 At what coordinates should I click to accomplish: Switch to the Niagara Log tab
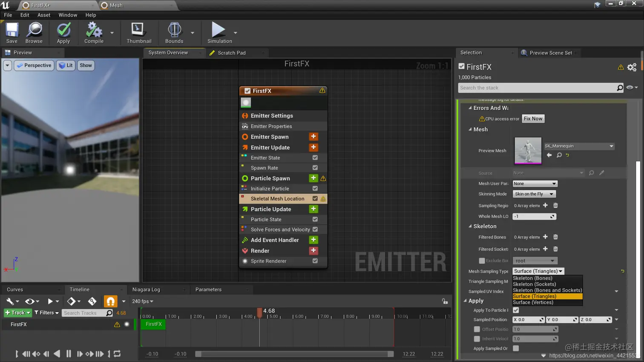tap(146, 290)
